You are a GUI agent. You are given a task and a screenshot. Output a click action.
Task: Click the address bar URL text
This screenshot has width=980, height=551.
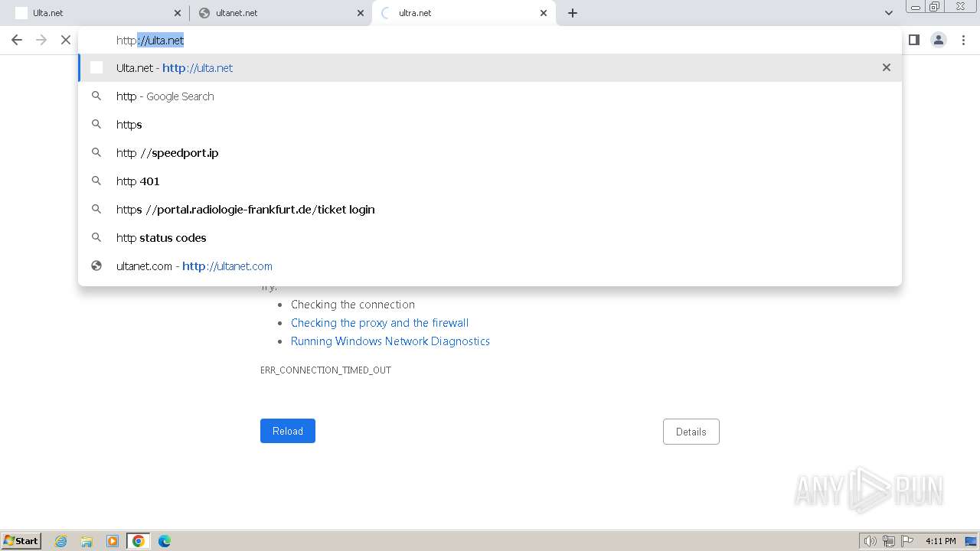click(150, 40)
